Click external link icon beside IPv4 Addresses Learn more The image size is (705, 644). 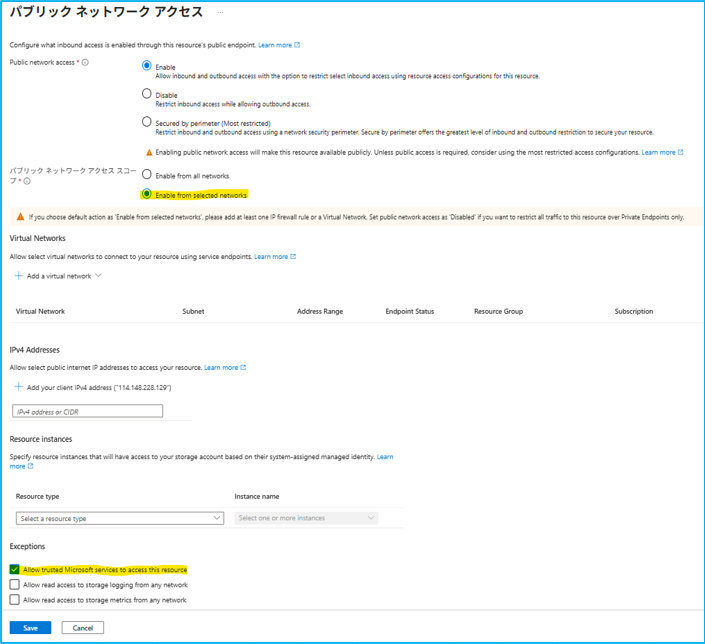(243, 368)
